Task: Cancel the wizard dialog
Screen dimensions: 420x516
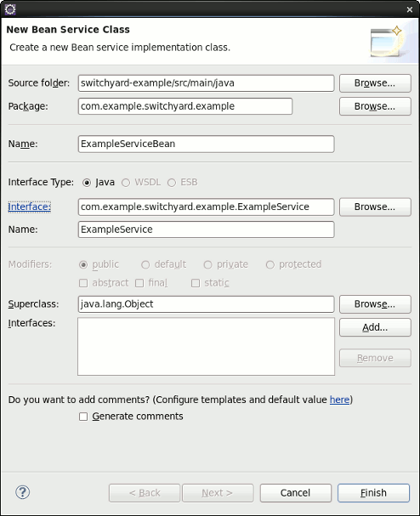Action: click(296, 493)
